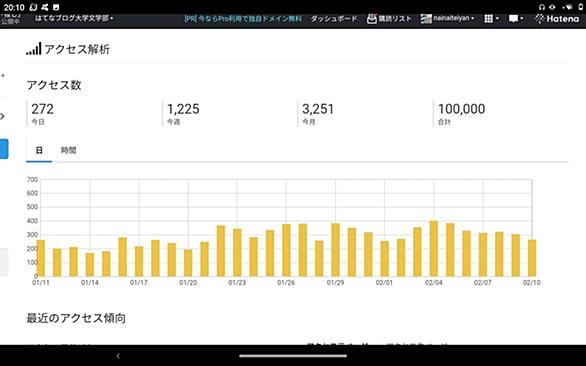This screenshot has width=586, height=366.
Task: Switch to the 日 tab
Action: (39, 151)
